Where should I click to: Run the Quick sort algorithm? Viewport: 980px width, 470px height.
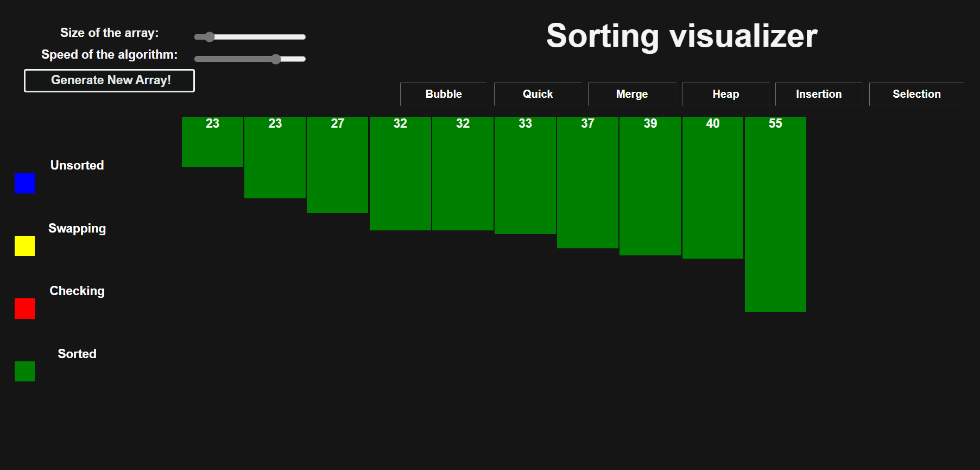click(x=538, y=94)
